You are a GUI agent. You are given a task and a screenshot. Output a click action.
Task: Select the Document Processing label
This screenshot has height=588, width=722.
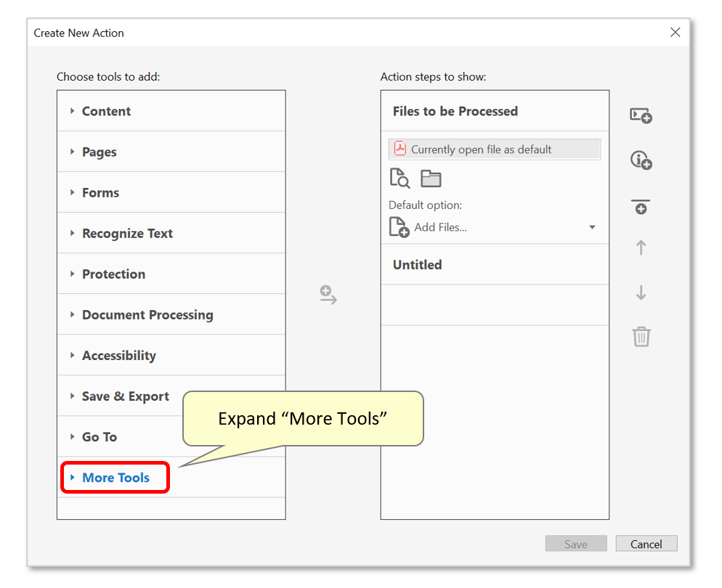pos(147,315)
